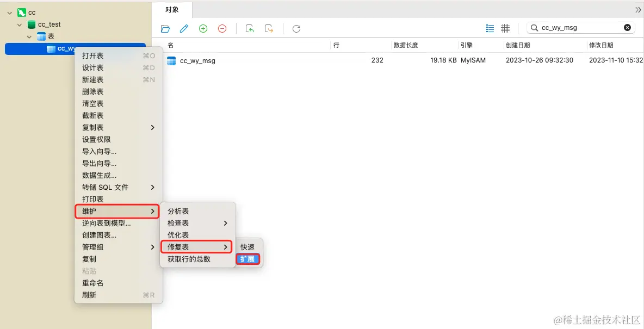Clear the search field with the x button
The width and height of the screenshot is (644, 329).
(x=627, y=28)
